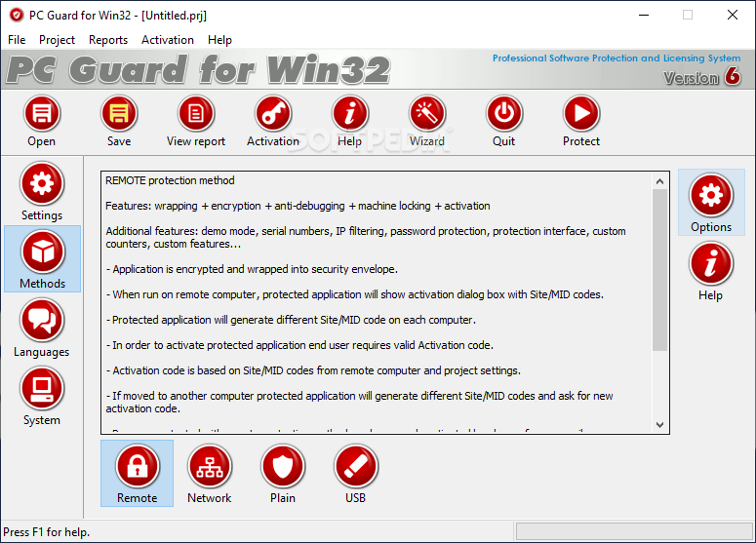Click the Quit power icon
The image size is (756, 543).
click(x=504, y=114)
